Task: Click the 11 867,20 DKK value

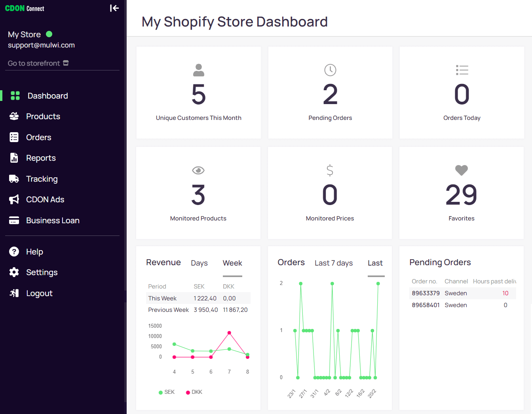Action: pos(235,310)
